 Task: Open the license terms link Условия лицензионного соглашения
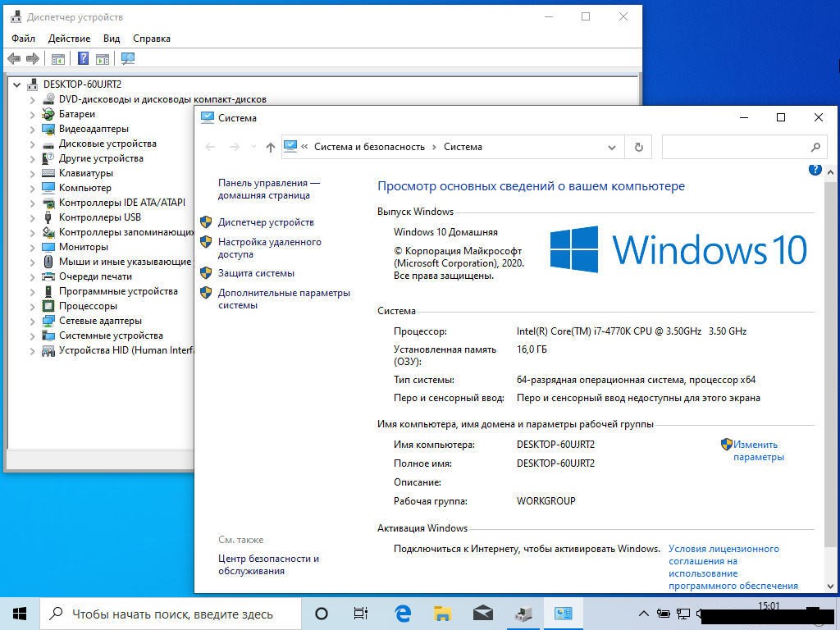click(x=733, y=568)
